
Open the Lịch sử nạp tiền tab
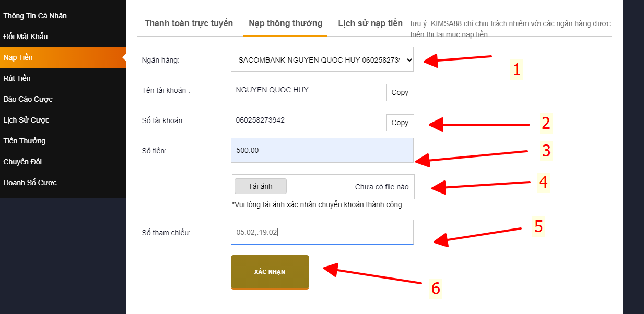coord(370,23)
